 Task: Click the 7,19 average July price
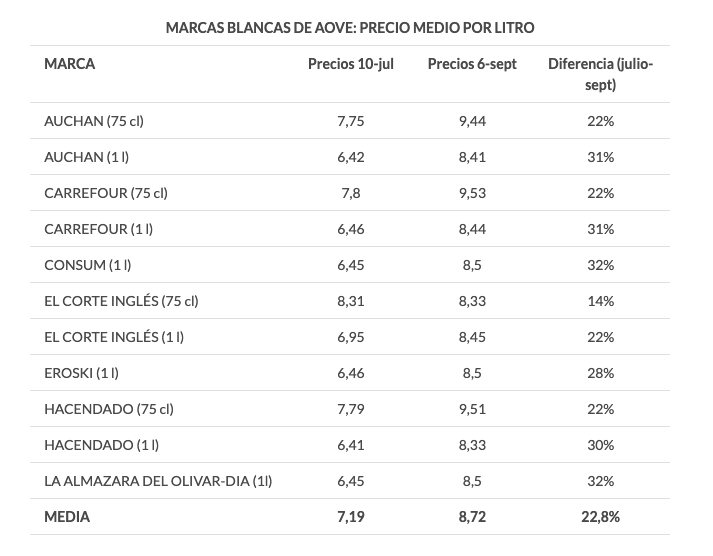(x=349, y=517)
